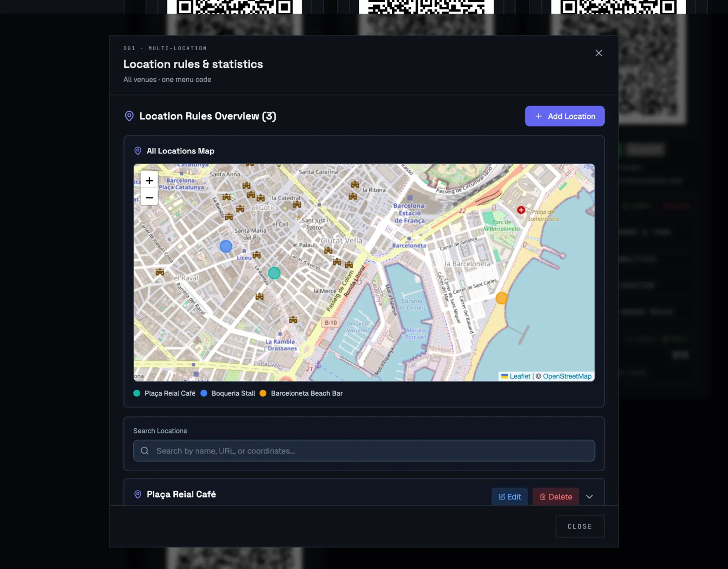
Task: Click the B-10 road shield on the map
Action: click(x=331, y=323)
